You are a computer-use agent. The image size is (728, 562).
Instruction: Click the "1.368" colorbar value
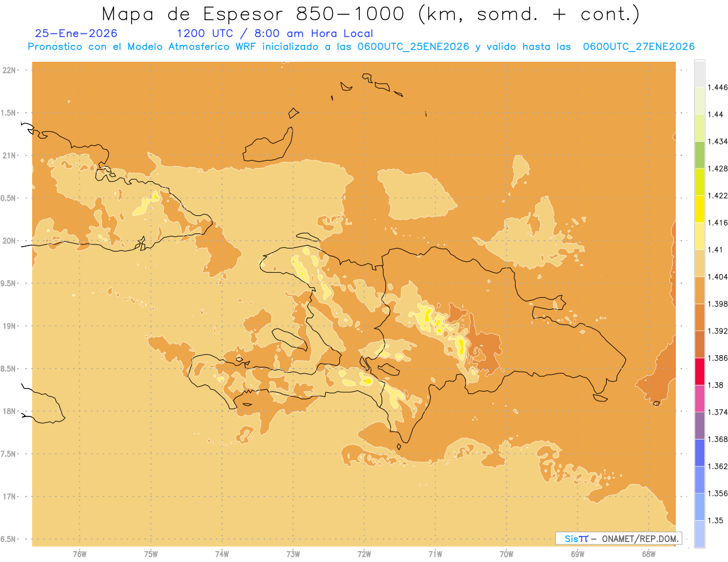(x=718, y=439)
